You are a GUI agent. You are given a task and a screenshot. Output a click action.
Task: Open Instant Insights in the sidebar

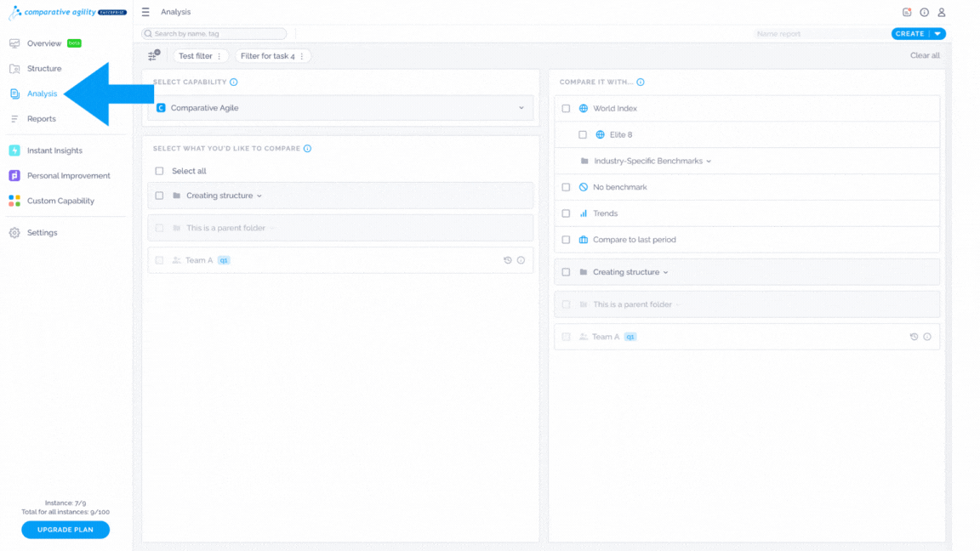tap(54, 151)
